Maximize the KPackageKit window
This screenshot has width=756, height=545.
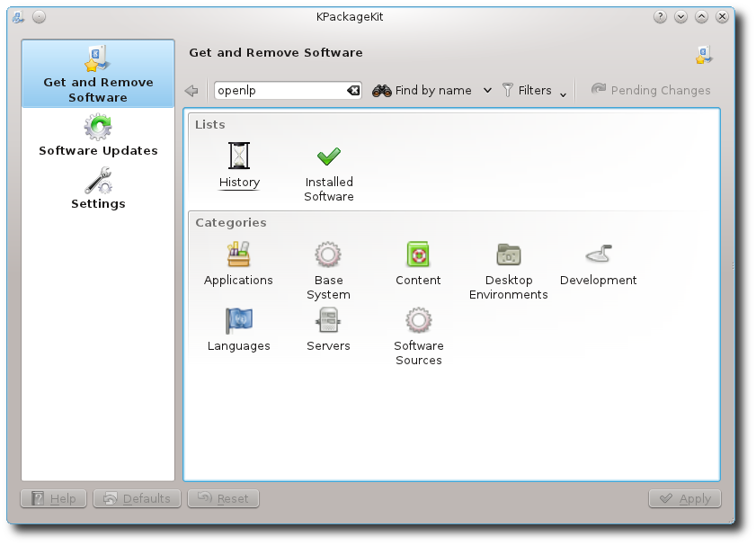[x=701, y=17]
